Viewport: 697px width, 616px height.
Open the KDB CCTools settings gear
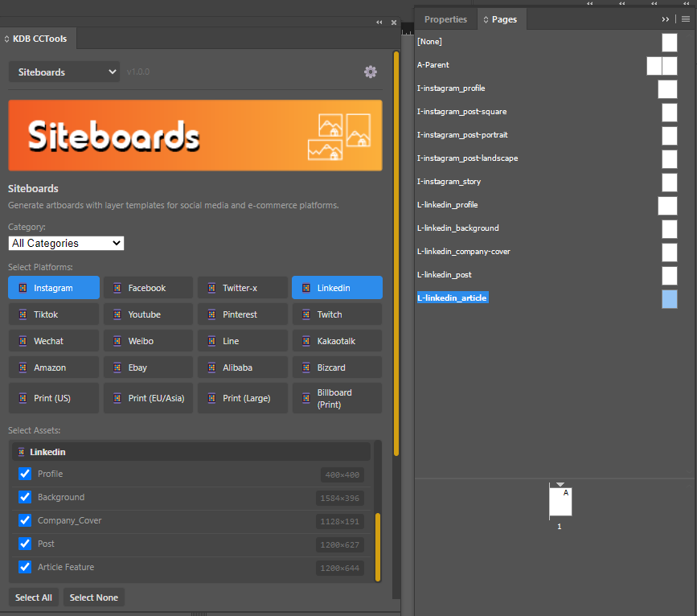click(x=371, y=72)
